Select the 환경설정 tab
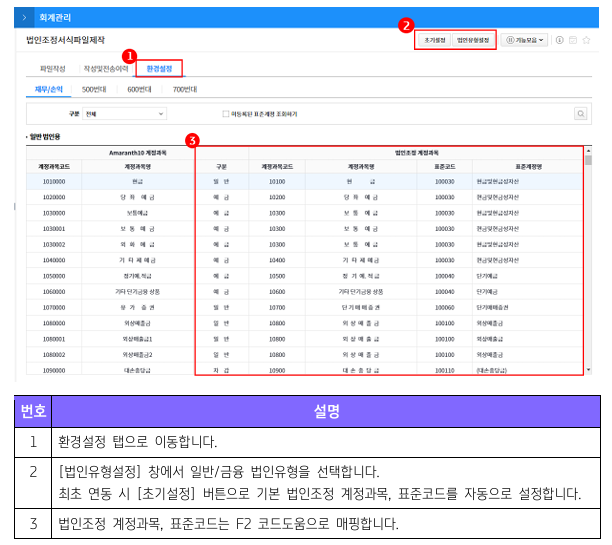The image size is (612, 545). tap(159, 69)
